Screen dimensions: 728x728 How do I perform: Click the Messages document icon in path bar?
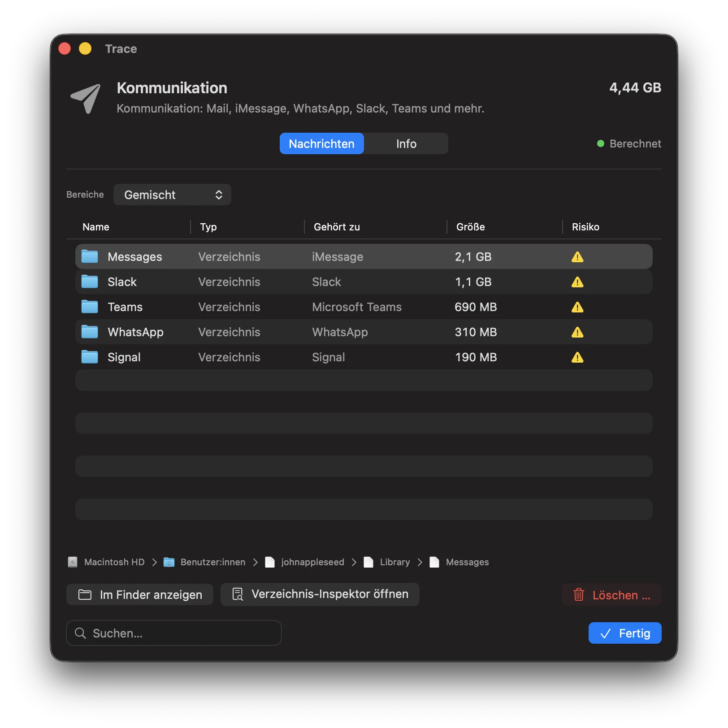tap(434, 562)
